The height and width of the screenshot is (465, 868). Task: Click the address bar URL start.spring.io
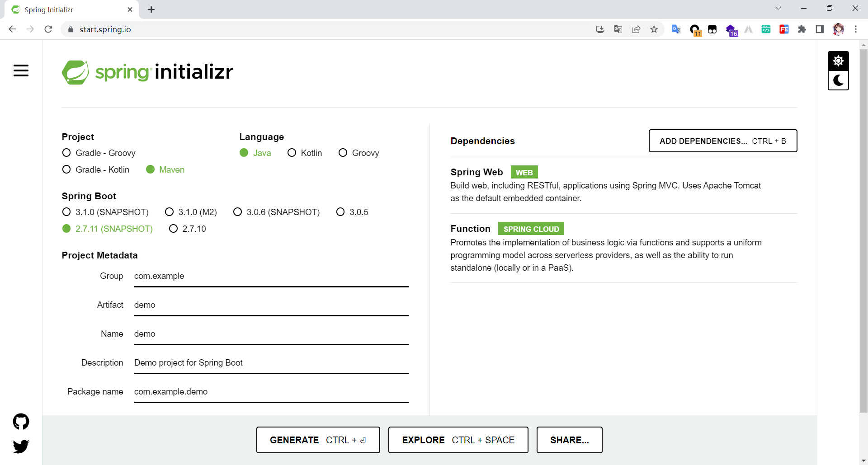105,29
